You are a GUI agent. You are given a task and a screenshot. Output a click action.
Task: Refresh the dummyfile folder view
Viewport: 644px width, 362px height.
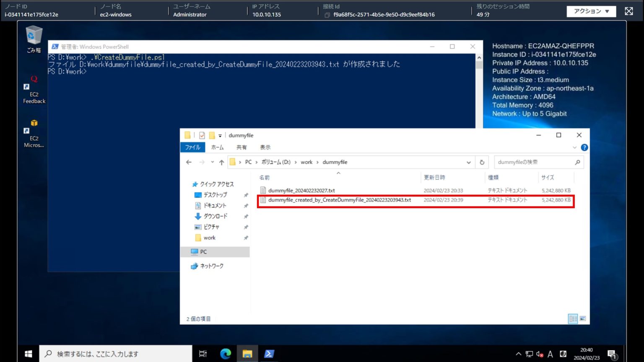482,162
